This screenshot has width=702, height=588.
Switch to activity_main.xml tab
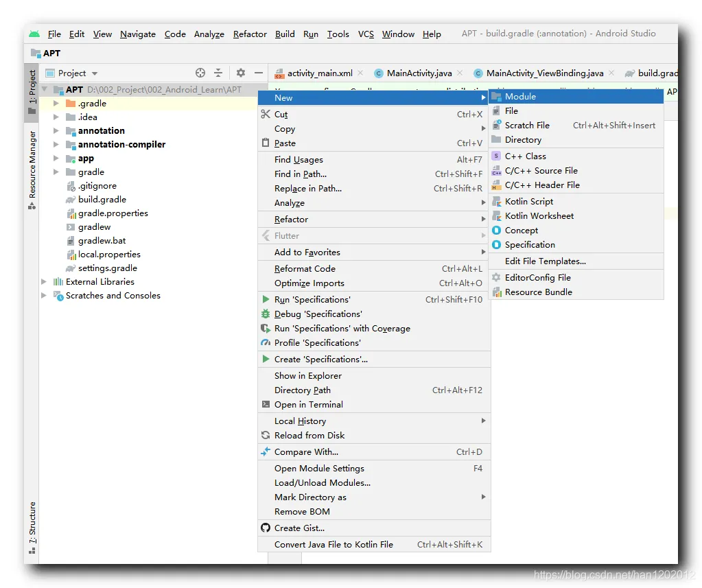point(319,73)
